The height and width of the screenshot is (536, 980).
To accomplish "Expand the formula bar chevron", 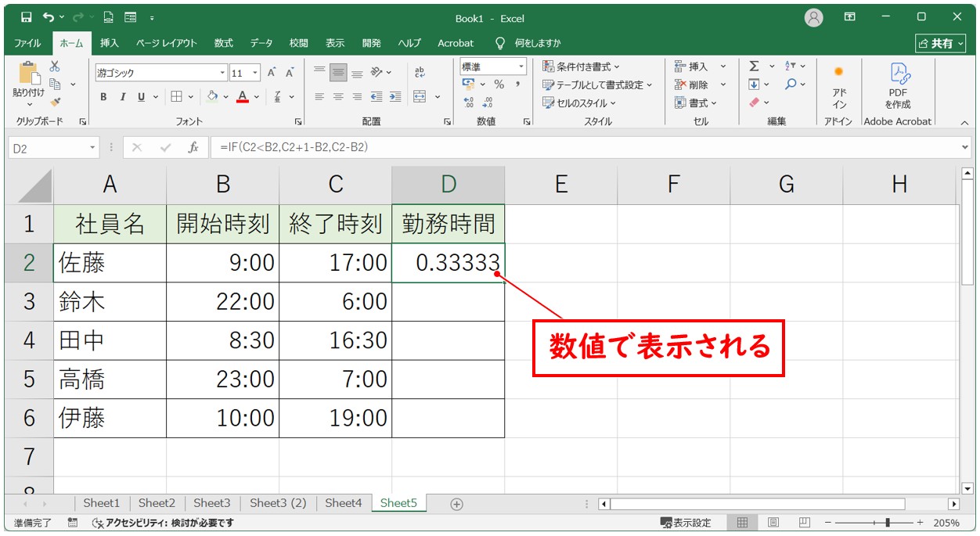I will click(x=964, y=147).
